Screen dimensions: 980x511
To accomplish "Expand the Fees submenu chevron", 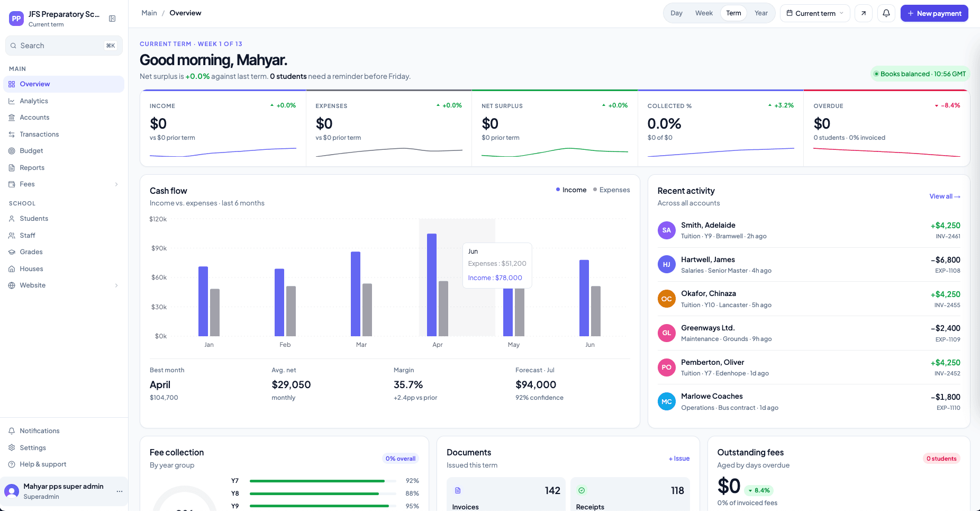I will pos(116,184).
